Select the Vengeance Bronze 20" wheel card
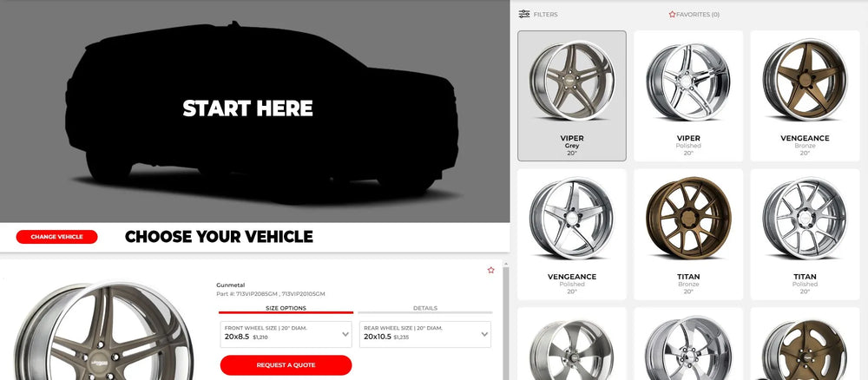The image size is (868, 380). click(x=805, y=95)
